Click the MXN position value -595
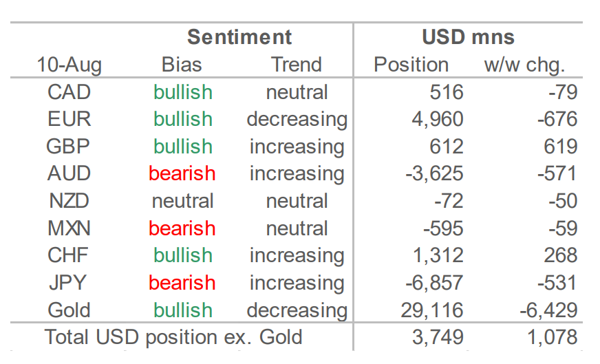 443,228
